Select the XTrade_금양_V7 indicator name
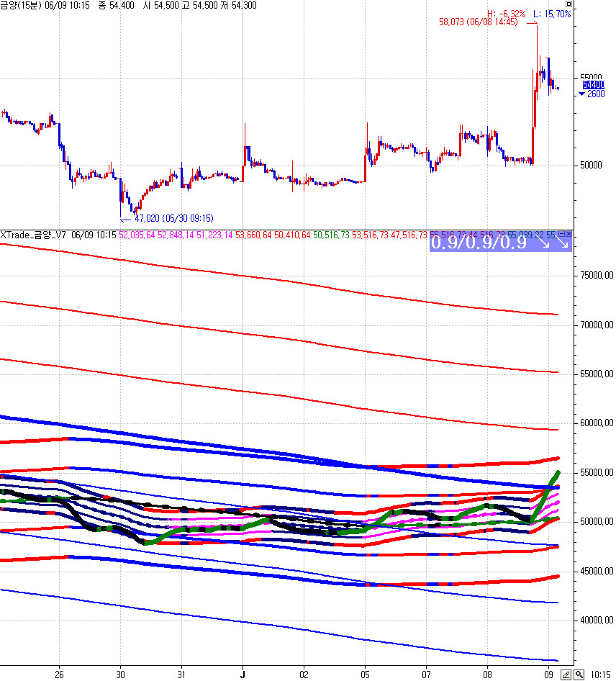616x681 pixels. [33, 235]
